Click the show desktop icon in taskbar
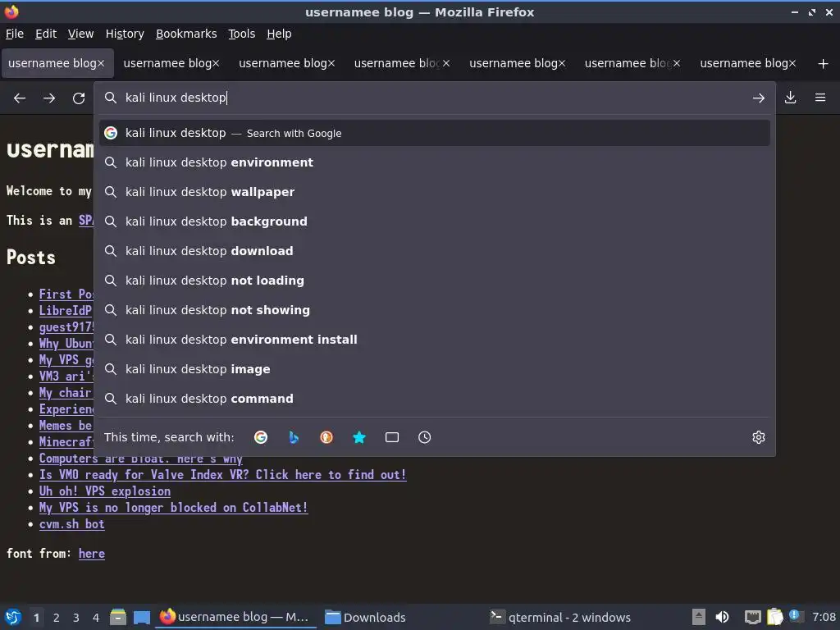Image resolution: width=840 pixels, height=630 pixels. [141, 617]
